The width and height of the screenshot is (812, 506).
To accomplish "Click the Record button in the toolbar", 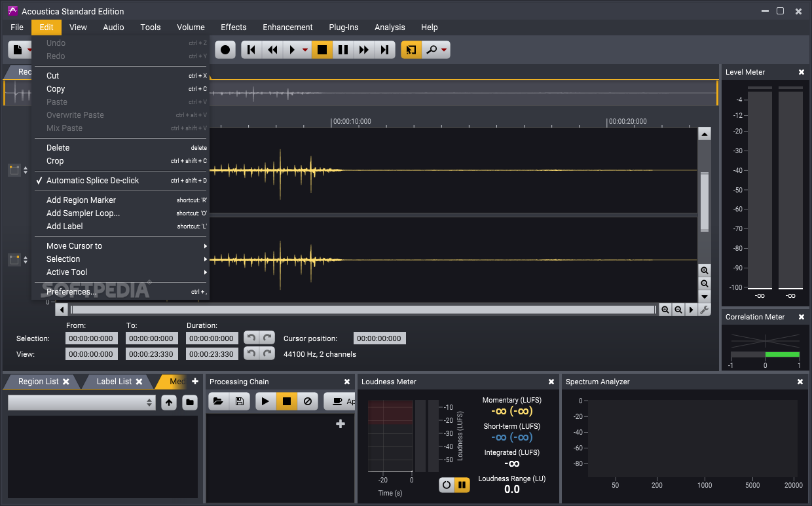I will tap(225, 50).
